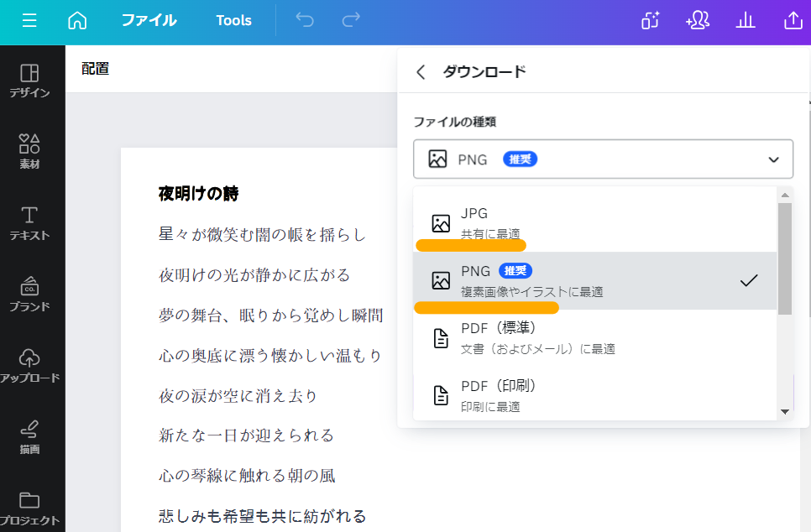The image size is (811, 532).
Task: Select the line 夢の舞台、眠りから覚めし瞬間
Action: point(271,315)
